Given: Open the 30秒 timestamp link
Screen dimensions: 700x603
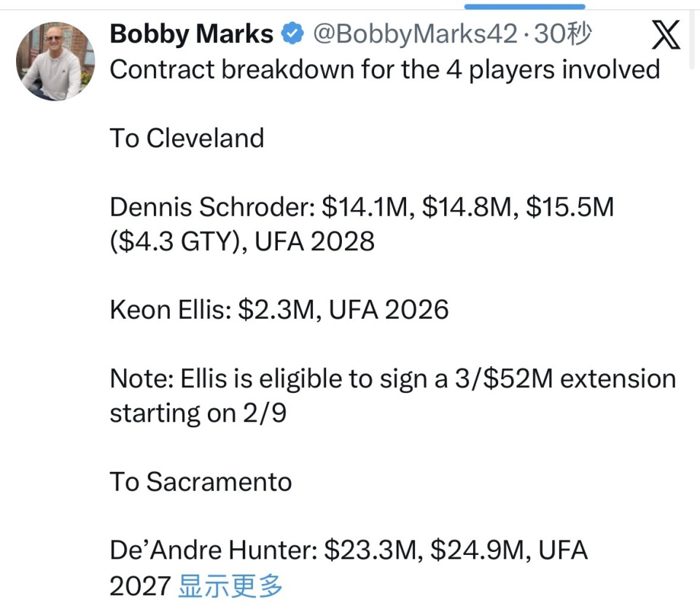Looking at the screenshot, I should [563, 34].
